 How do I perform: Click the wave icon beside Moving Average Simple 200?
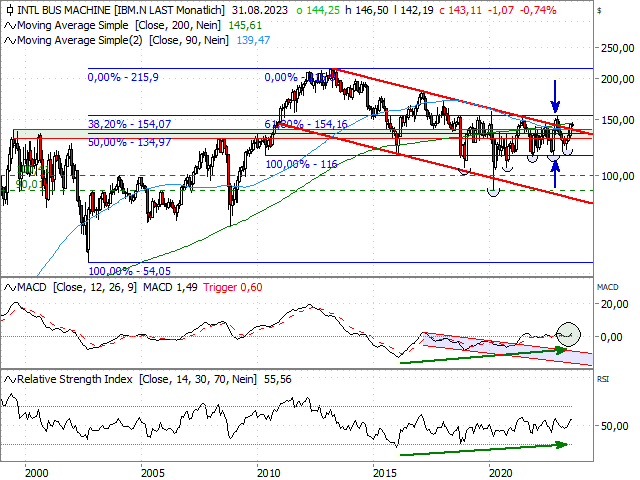point(10,26)
